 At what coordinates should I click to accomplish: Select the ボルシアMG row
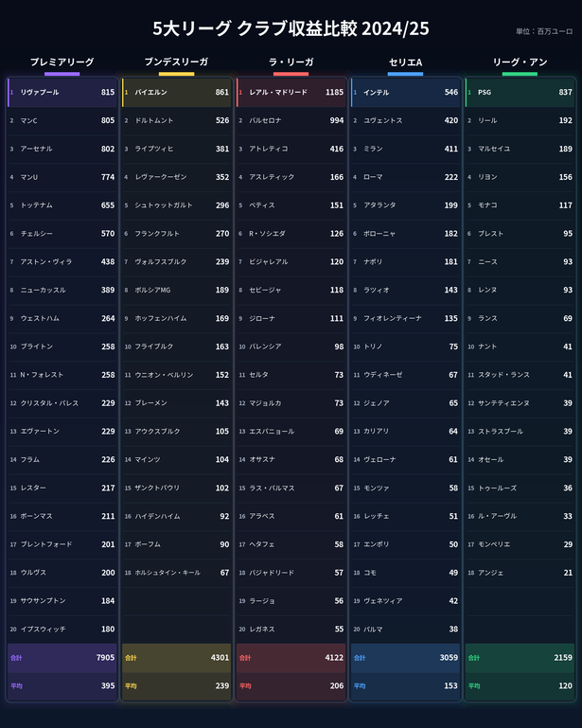pyautogui.click(x=176, y=291)
